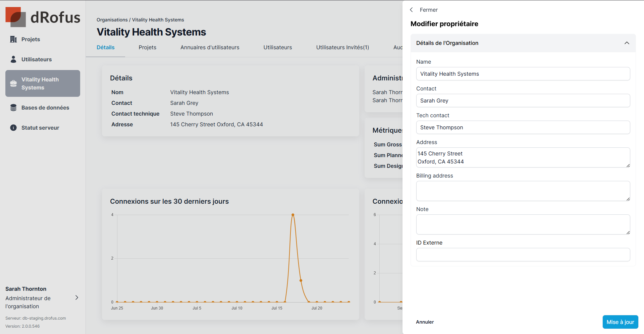Click the Note text area
The height and width of the screenshot is (334, 644).
click(523, 224)
